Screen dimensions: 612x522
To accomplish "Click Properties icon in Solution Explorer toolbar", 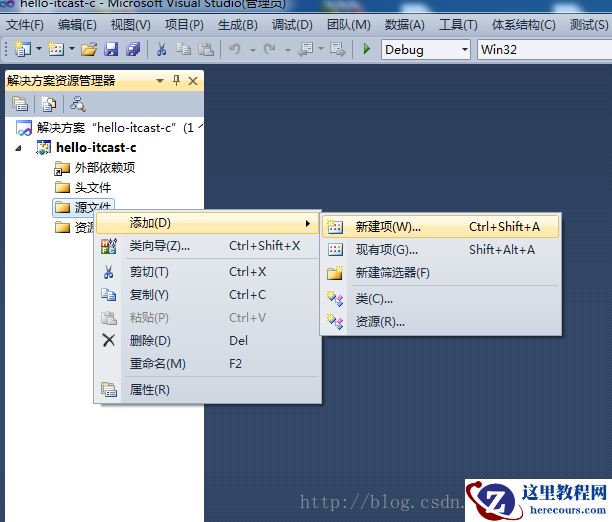I will pyautogui.click(x=20, y=104).
